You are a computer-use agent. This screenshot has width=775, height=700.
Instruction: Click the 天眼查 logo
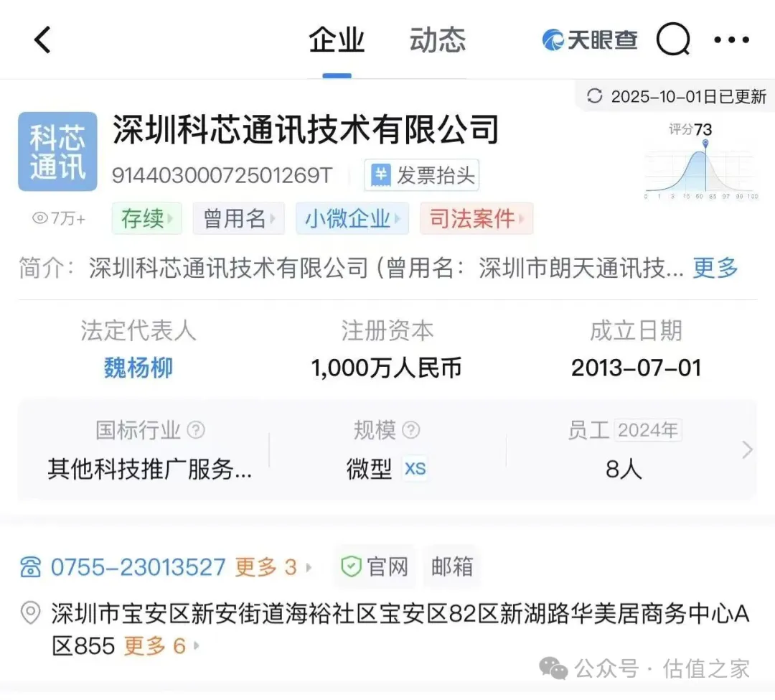(588, 39)
